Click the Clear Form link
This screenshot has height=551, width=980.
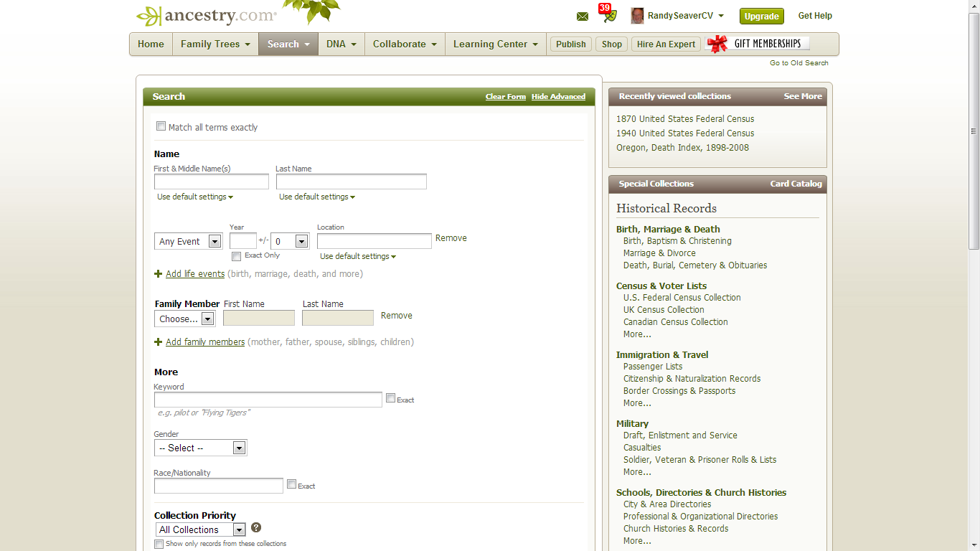(505, 96)
